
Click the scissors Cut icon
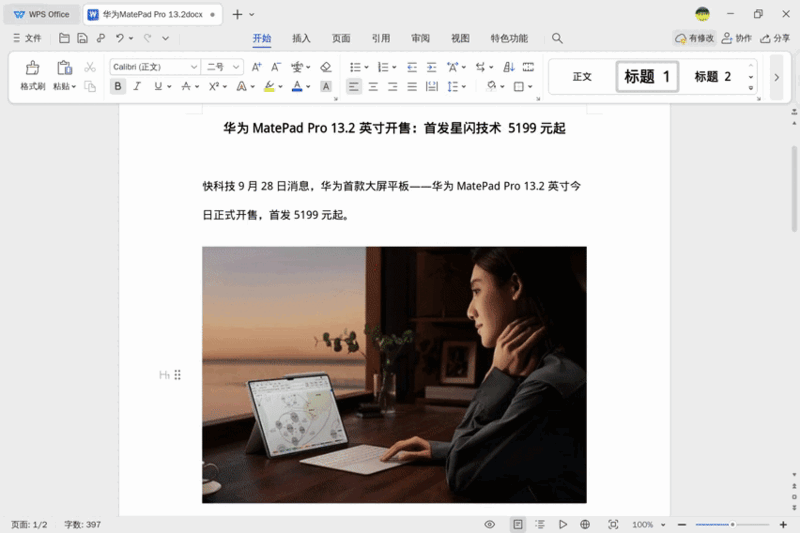[90, 67]
